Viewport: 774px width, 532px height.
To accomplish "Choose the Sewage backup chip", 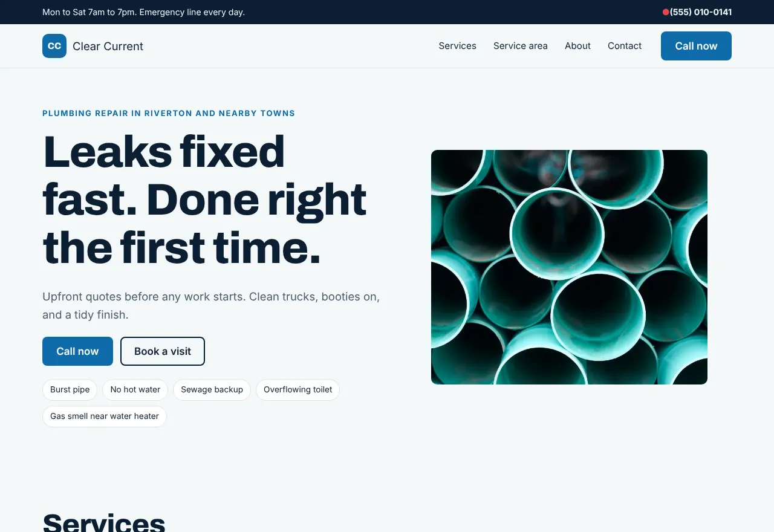I will coord(212,390).
